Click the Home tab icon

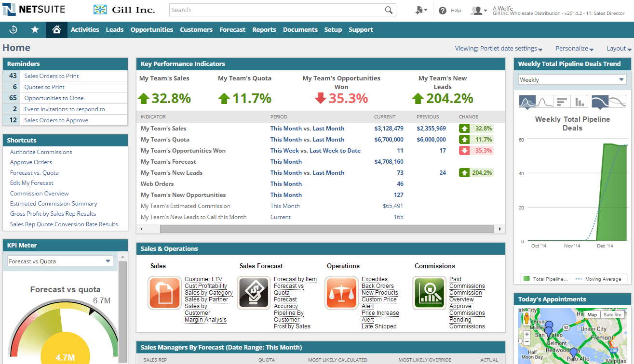click(55, 29)
